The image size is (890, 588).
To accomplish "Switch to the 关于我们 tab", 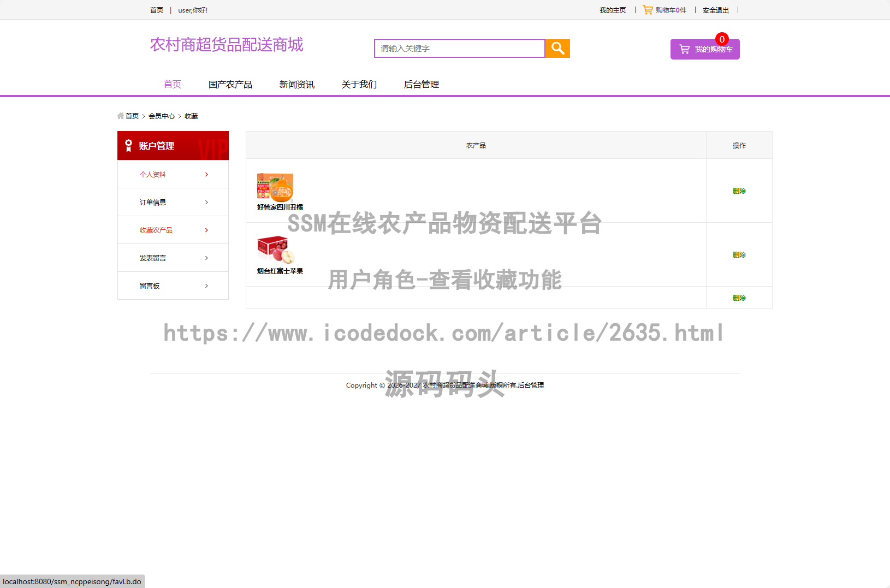I will [x=359, y=84].
